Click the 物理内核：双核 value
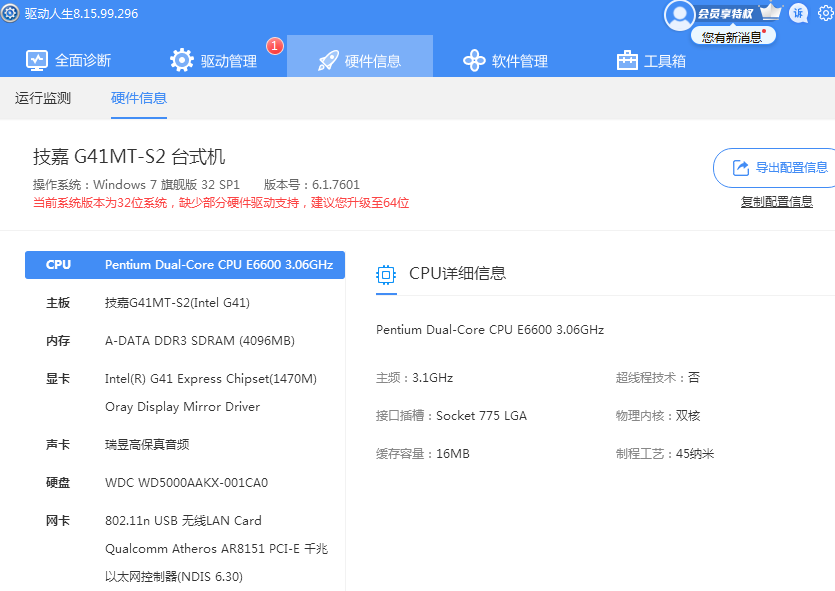This screenshot has width=835, height=591. [x=658, y=416]
